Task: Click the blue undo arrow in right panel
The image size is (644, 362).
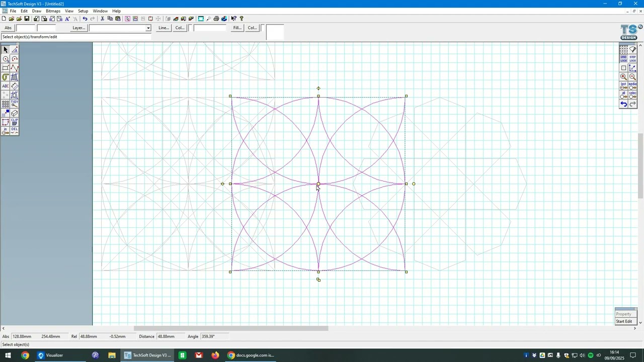Action: [x=624, y=104]
